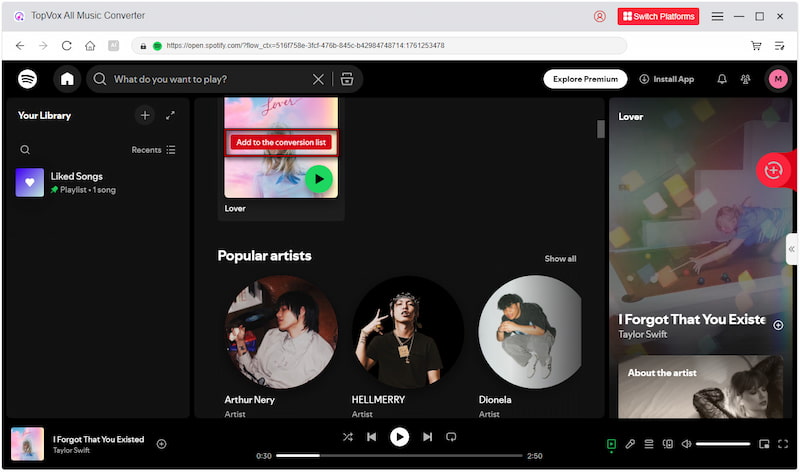Open the lyrics microphone icon
800x472 pixels.
(630, 443)
